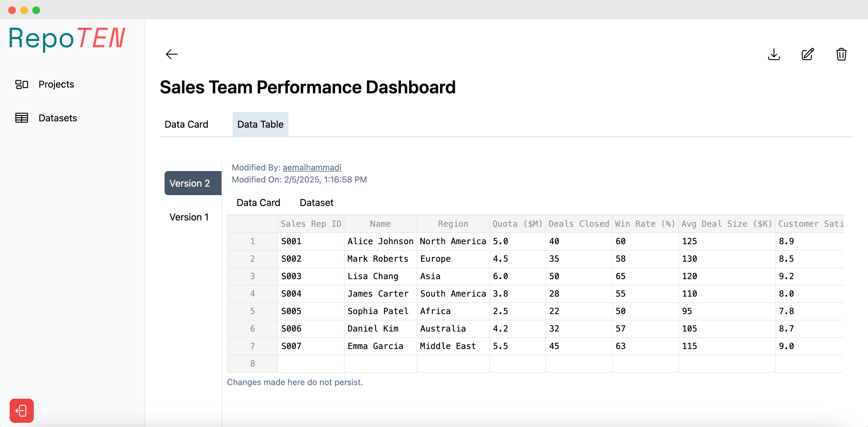Viewport: 868px width, 427px height.
Task: Click the Win Rate (%) column header
Action: 645,224
